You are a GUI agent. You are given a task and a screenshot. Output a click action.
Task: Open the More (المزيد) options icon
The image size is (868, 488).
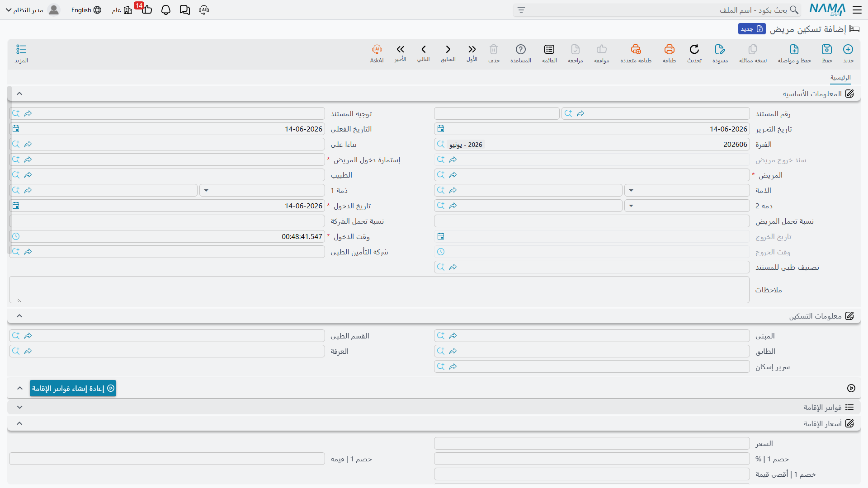click(x=21, y=49)
